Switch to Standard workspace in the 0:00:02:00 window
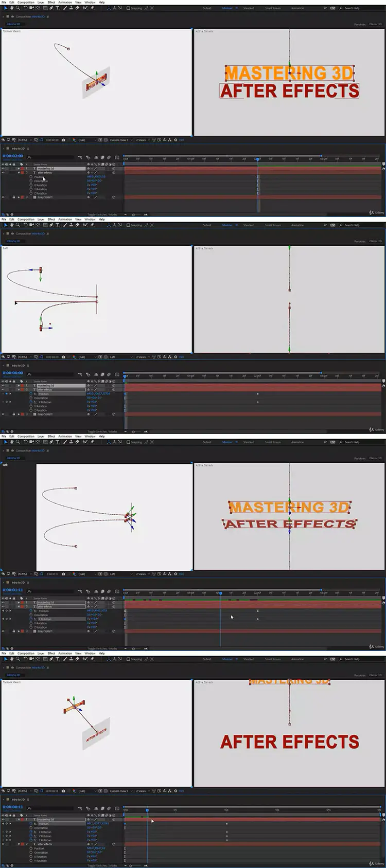Image resolution: width=386 pixels, height=868 pixels. pyautogui.click(x=249, y=8)
